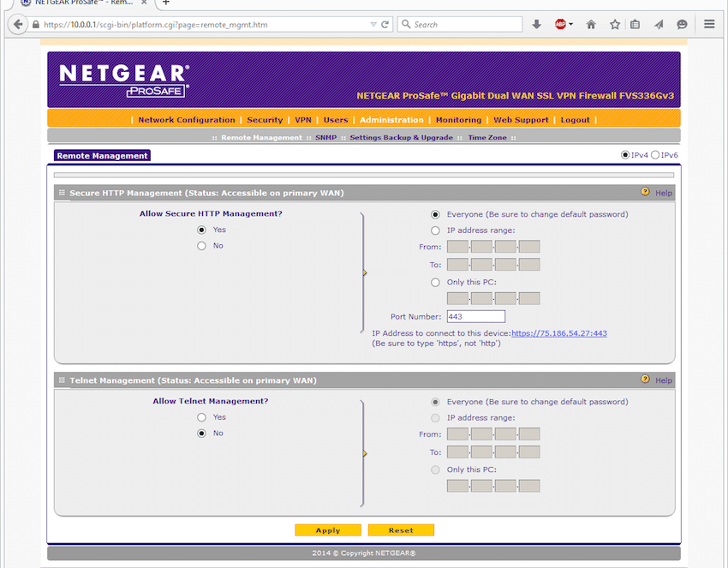The image size is (728, 568).
Task: Click the Remote Management page title label
Action: pyautogui.click(x=102, y=156)
